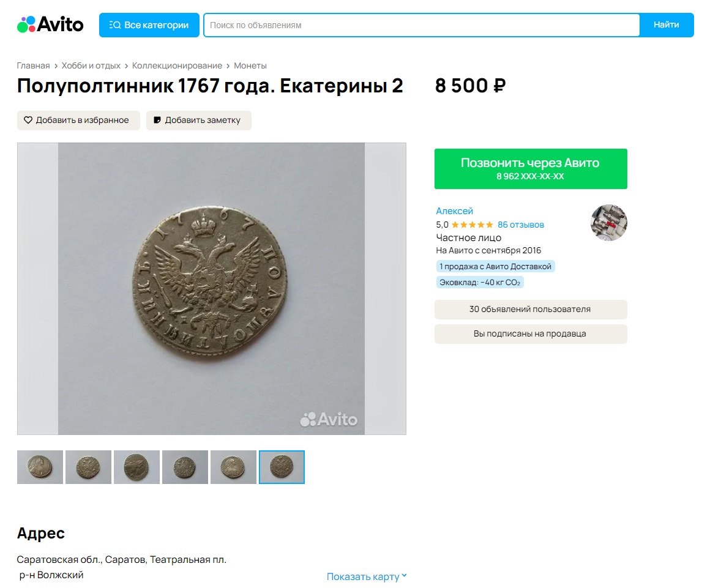The height and width of the screenshot is (588, 702).
Task: View 30 объявлений пользователя
Action: click(531, 310)
